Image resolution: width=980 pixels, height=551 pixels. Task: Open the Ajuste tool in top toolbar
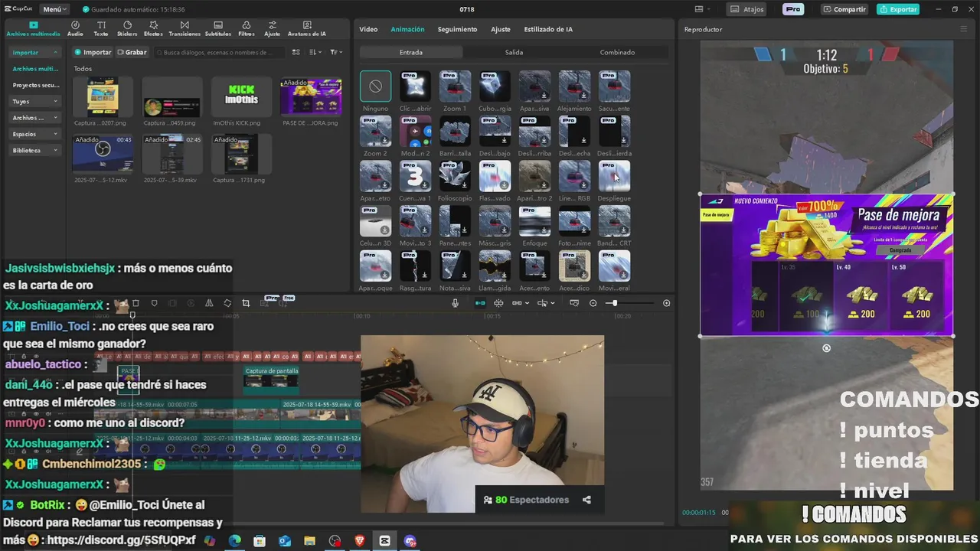(x=272, y=29)
